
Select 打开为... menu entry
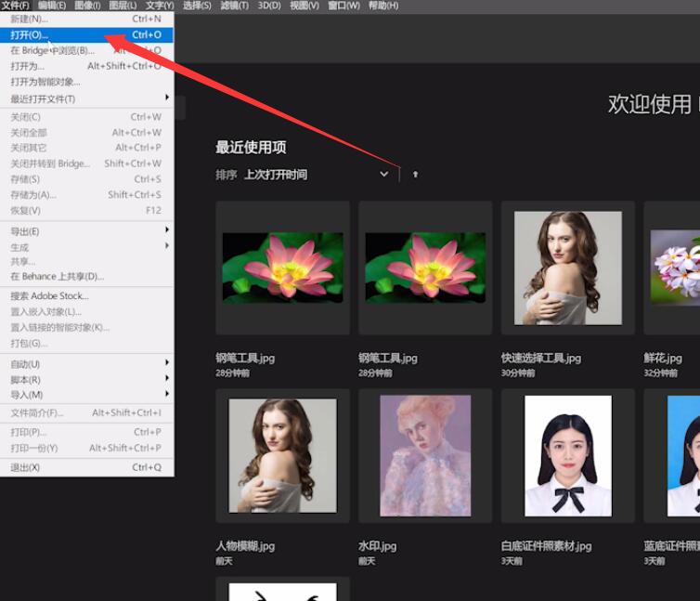[86, 66]
